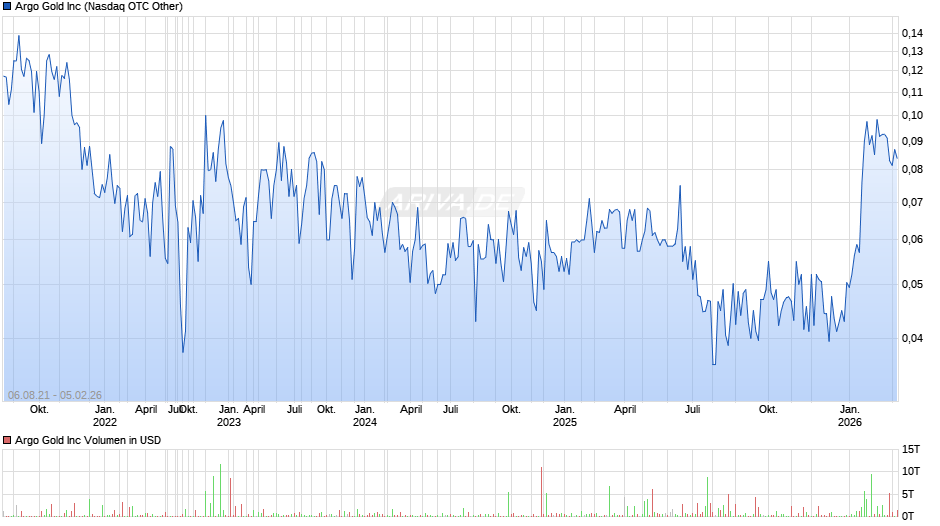Click the 'April' label after Jan. 2024
This screenshot has width=940, height=526.
tap(411, 410)
